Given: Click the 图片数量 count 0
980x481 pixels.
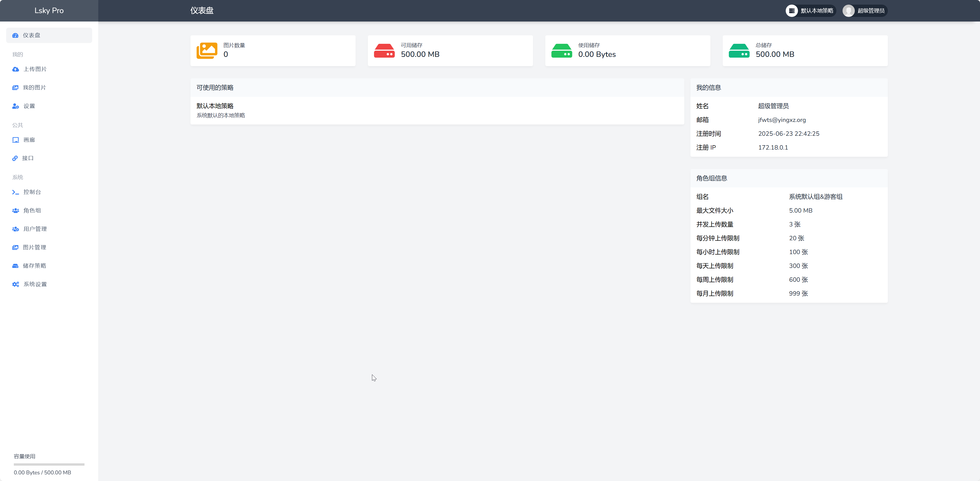Looking at the screenshot, I should [x=226, y=54].
